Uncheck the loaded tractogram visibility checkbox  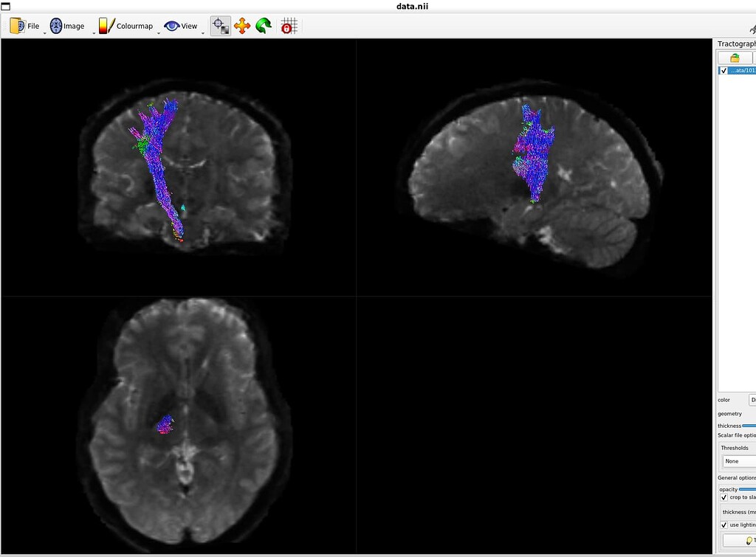coord(724,71)
